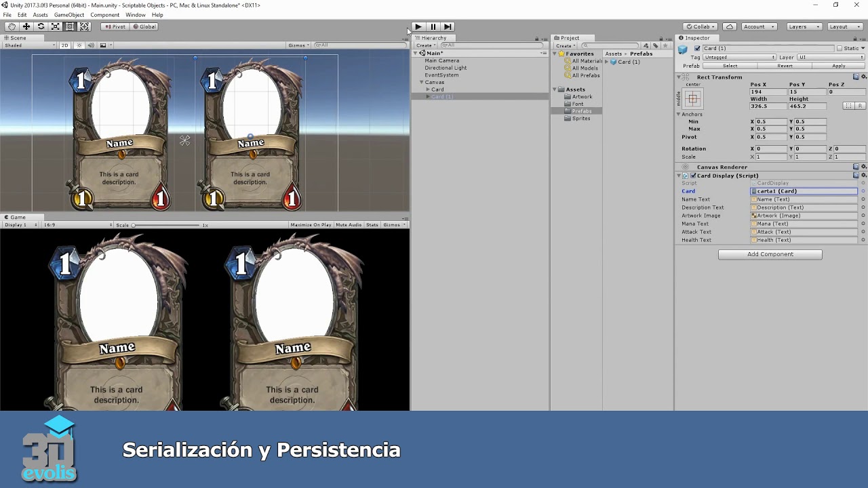Click the Scene effects image icon

pyautogui.click(x=103, y=45)
